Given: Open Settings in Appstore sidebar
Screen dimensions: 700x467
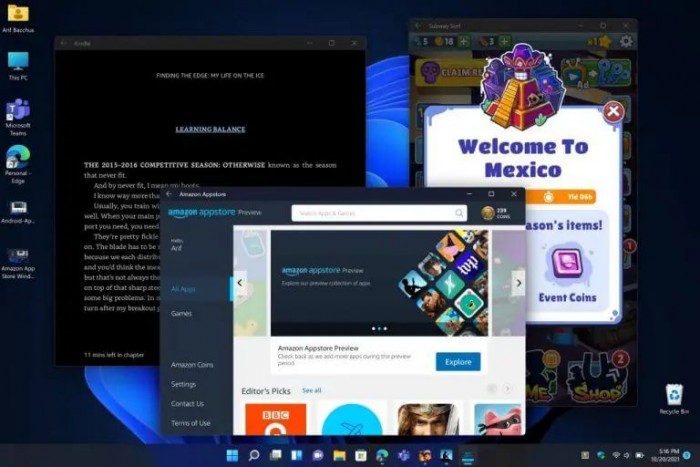Looking at the screenshot, I should (x=183, y=384).
